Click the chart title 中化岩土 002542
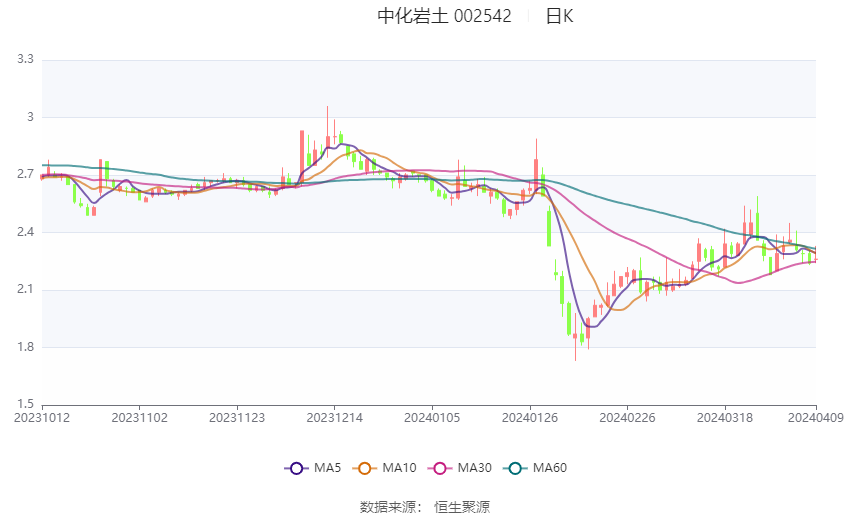The image size is (850, 517). (x=444, y=16)
